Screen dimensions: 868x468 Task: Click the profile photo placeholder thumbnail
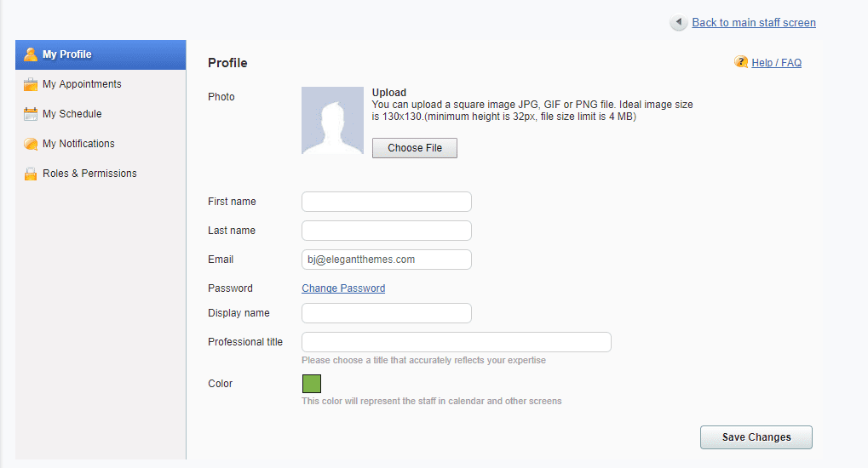pyautogui.click(x=332, y=121)
